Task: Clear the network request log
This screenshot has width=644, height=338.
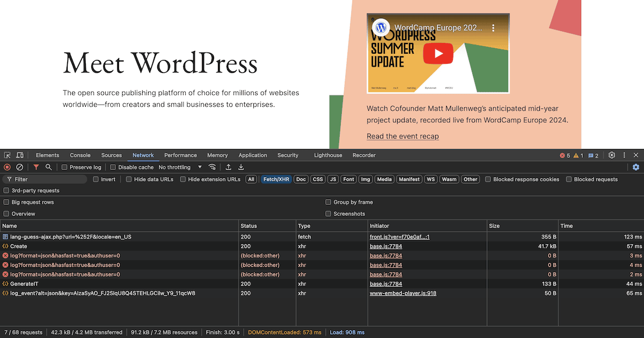Action: [x=20, y=167]
